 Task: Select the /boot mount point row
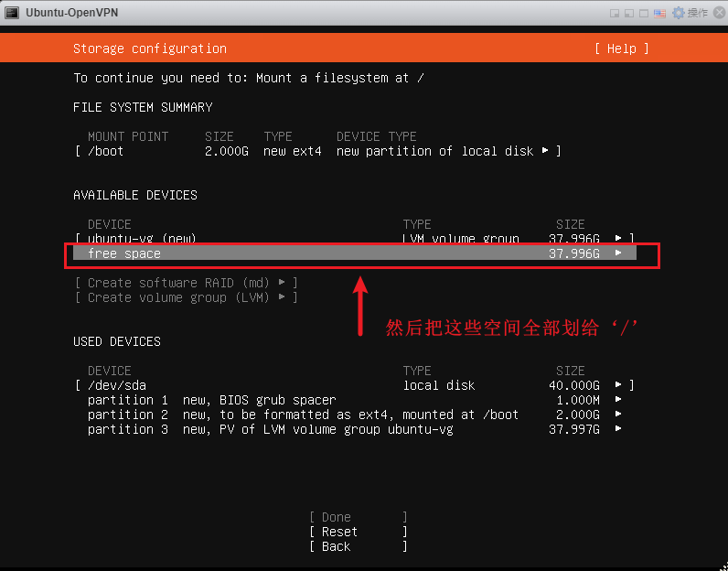318,151
